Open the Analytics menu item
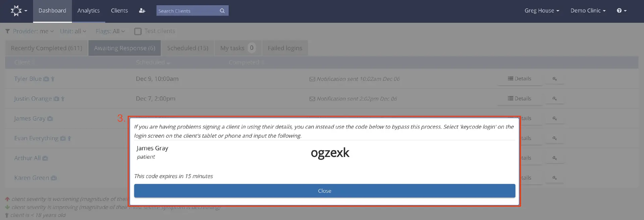 (88, 11)
